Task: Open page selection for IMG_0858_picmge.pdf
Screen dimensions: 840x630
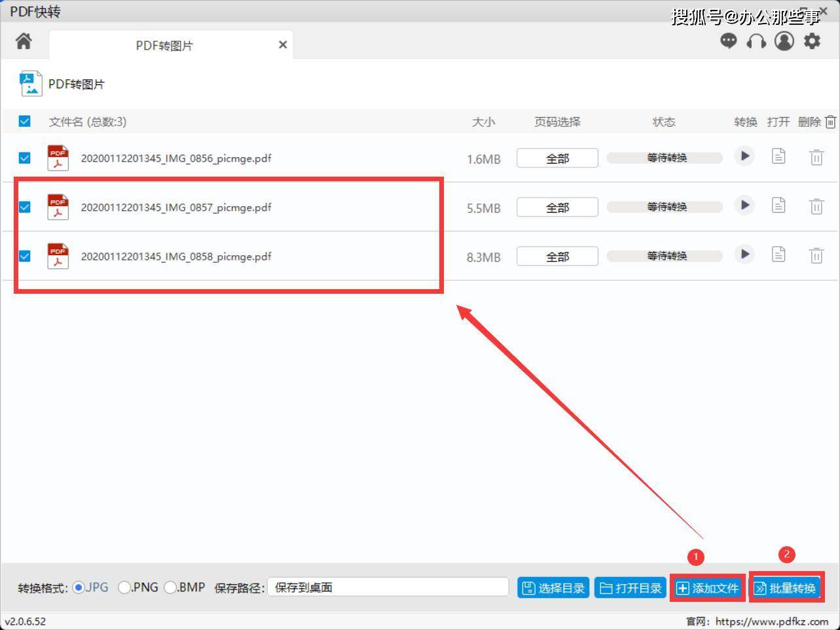Action: pyautogui.click(x=557, y=256)
